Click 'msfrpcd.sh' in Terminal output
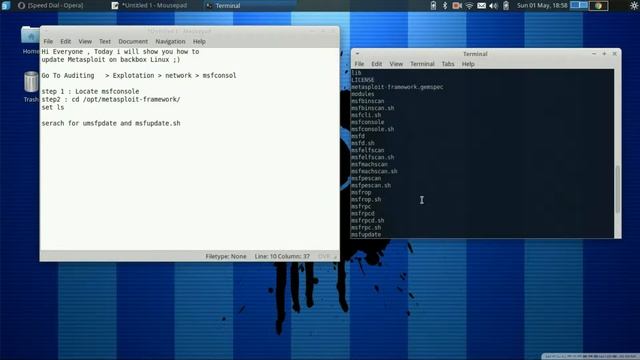640x360 pixels. tap(368, 220)
